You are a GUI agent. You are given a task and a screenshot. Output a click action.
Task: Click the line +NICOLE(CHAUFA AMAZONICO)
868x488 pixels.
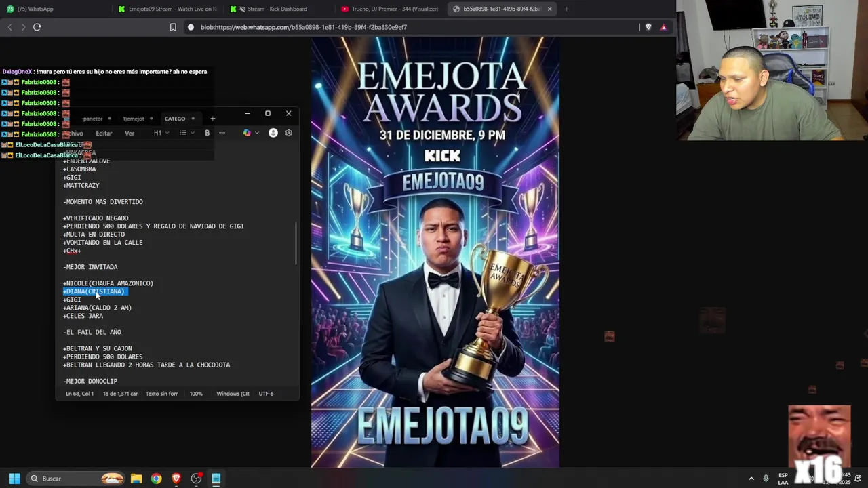pos(108,283)
